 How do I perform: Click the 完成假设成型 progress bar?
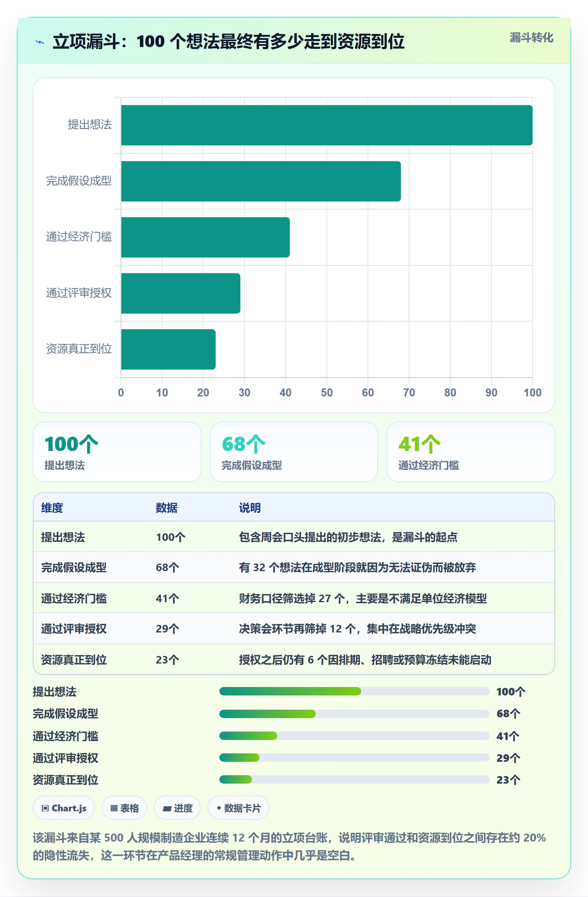354,714
